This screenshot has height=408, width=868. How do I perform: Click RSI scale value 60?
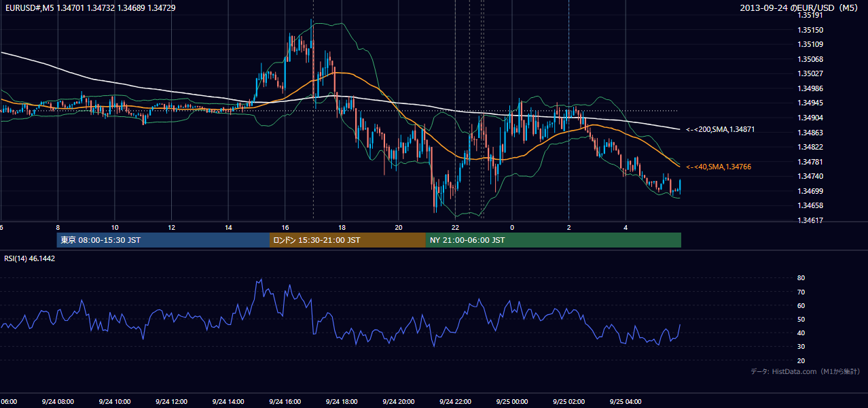801,305
